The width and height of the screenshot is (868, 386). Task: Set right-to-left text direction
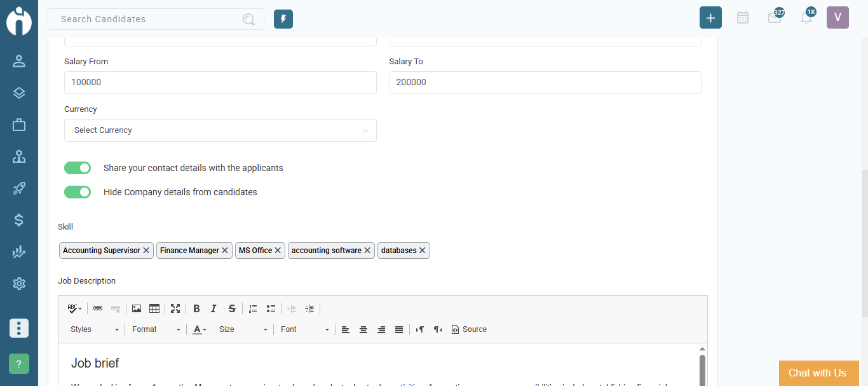[438, 329]
